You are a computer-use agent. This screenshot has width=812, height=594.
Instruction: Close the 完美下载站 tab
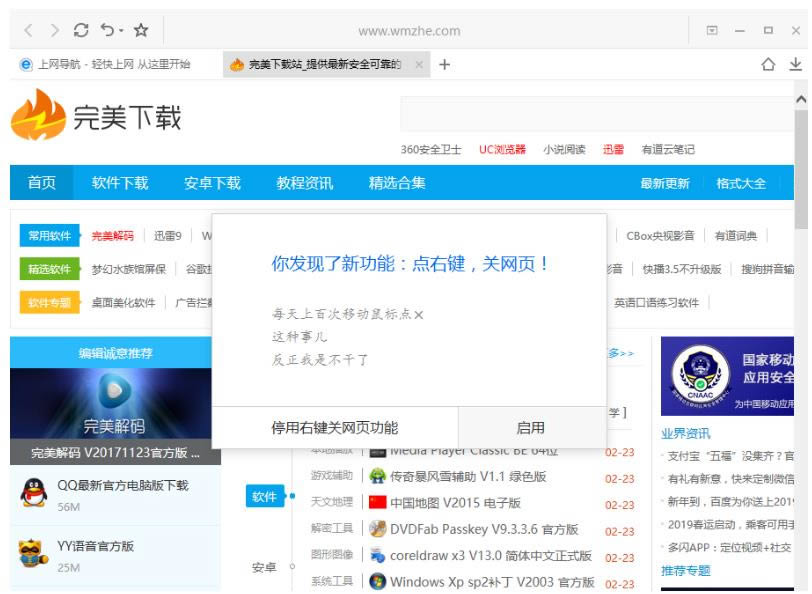click(419, 64)
